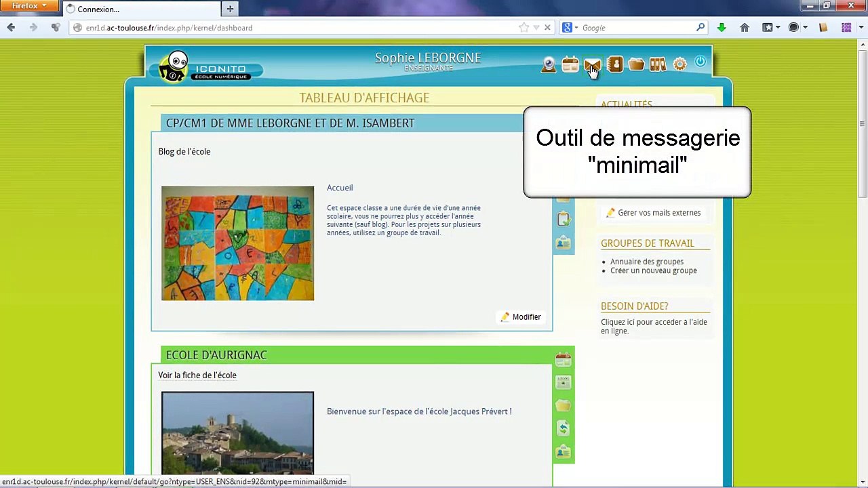Open the calendar agenda icon in header
This screenshot has width=868, height=488.
(x=570, y=64)
